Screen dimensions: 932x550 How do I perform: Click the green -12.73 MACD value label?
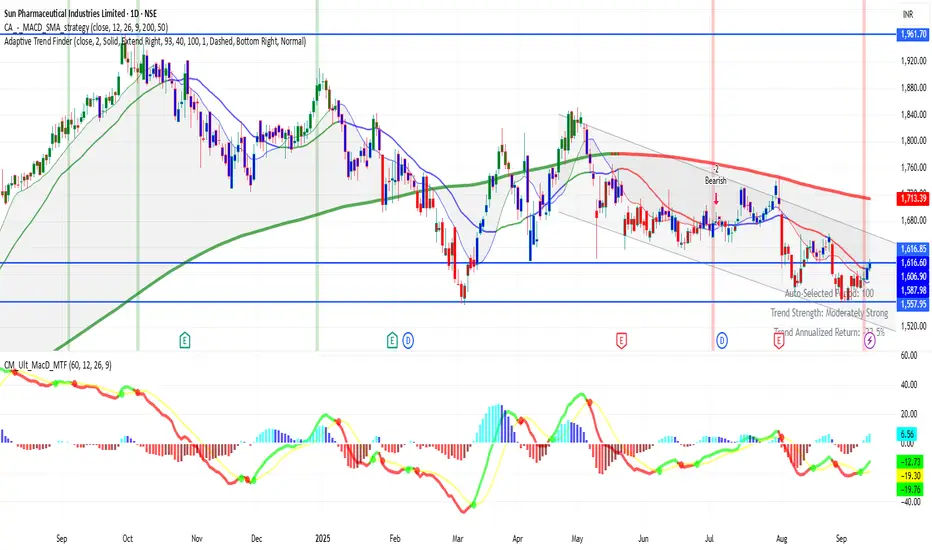tap(910, 461)
